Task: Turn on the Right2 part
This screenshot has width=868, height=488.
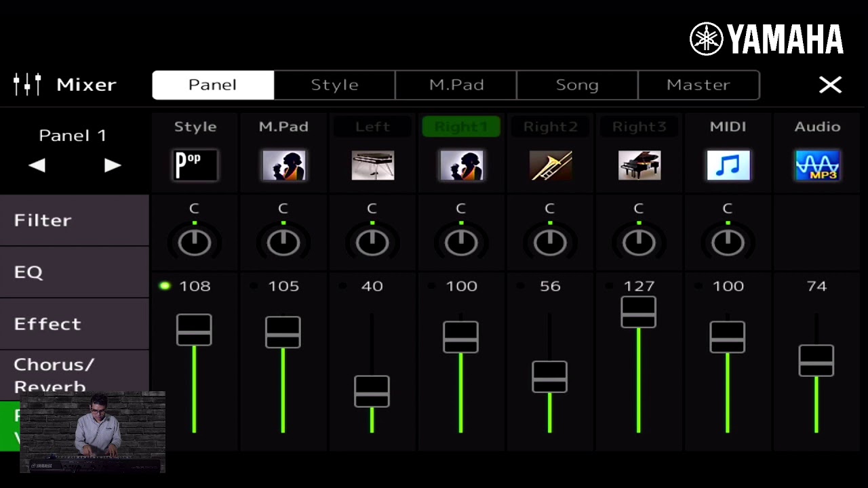Action: point(550,127)
